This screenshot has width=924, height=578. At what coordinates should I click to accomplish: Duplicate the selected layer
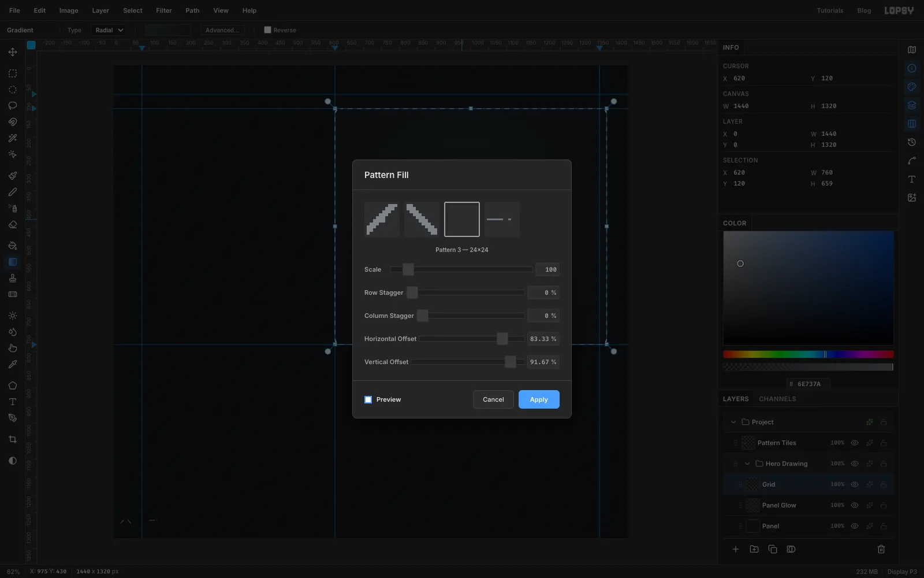pos(773,549)
